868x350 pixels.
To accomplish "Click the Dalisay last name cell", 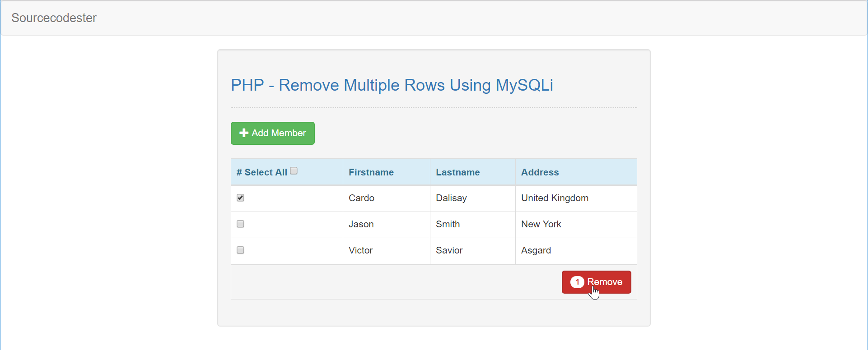I will pos(451,198).
